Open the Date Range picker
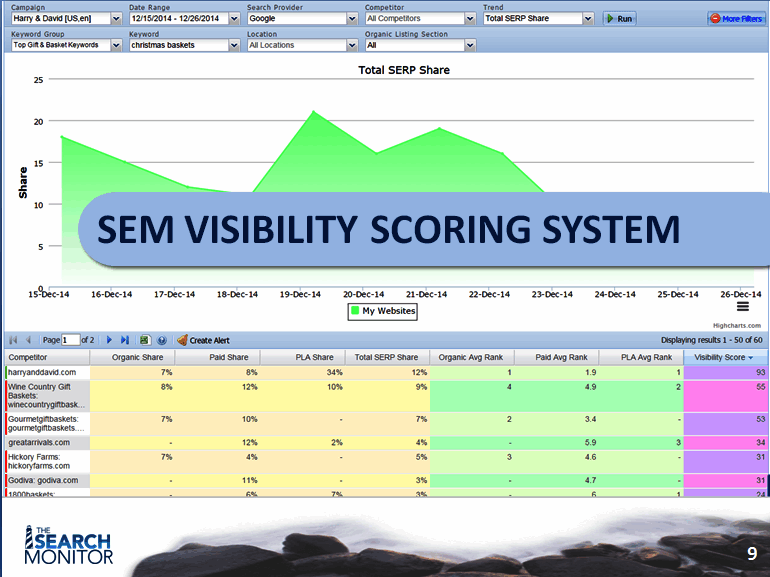770x577 pixels. (x=234, y=19)
